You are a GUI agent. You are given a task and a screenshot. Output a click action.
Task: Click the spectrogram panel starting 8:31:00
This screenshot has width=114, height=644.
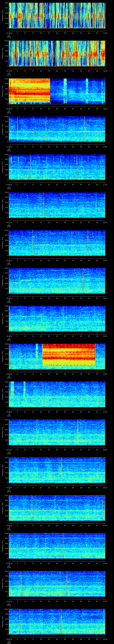tap(57, 584)
